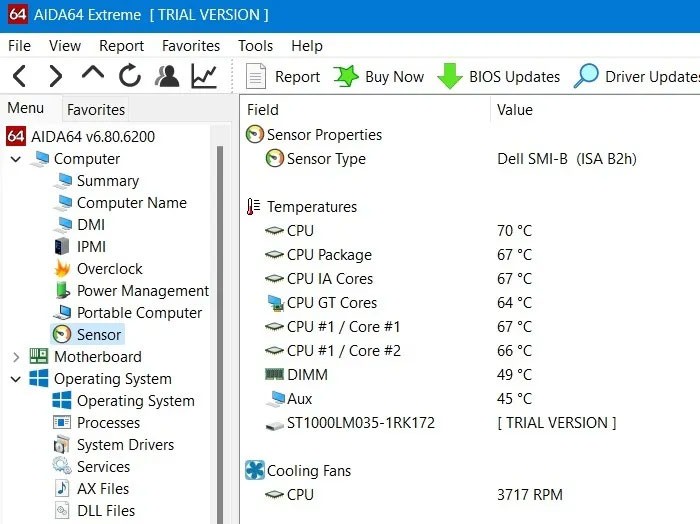
Task: Click the Field column header
Action: point(263,110)
